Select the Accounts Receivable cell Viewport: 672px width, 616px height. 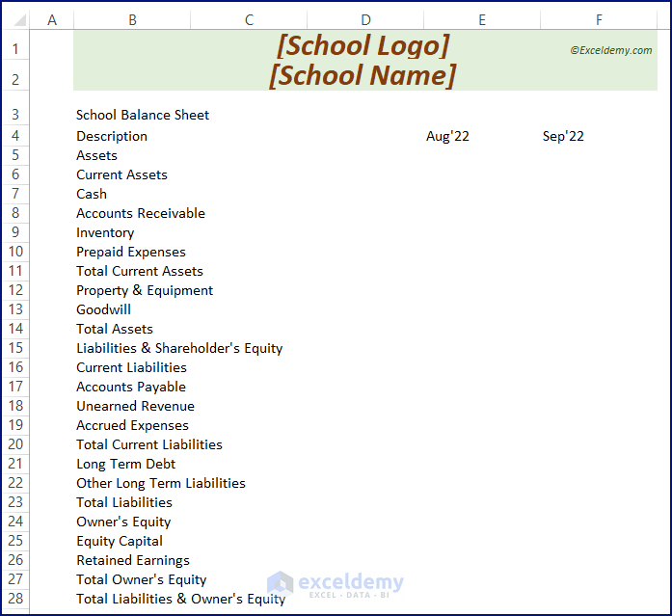pyautogui.click(x=141, y=213)
